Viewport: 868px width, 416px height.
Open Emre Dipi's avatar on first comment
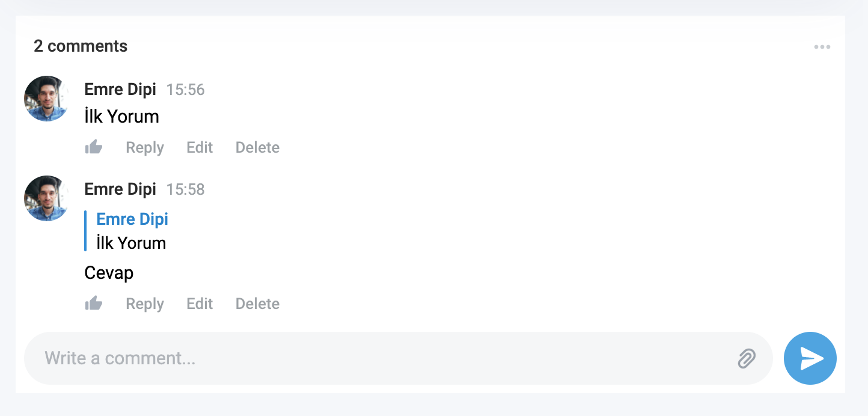47,99
